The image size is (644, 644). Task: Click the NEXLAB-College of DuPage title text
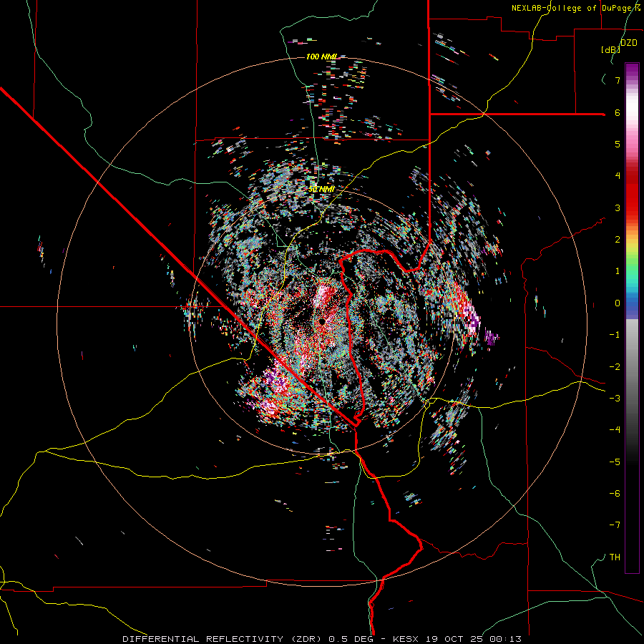575,8
